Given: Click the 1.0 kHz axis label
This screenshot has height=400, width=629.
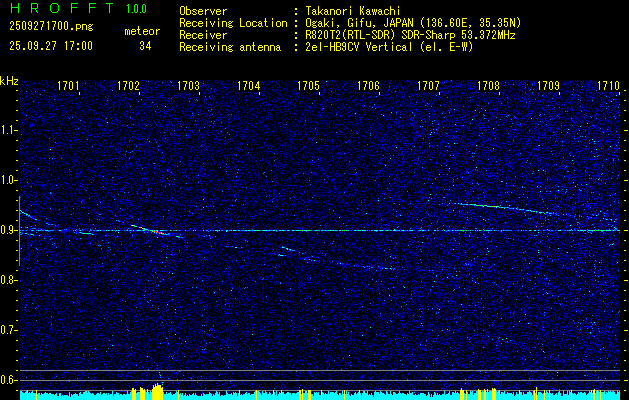Looking at the screenshot, I should 8,180.
